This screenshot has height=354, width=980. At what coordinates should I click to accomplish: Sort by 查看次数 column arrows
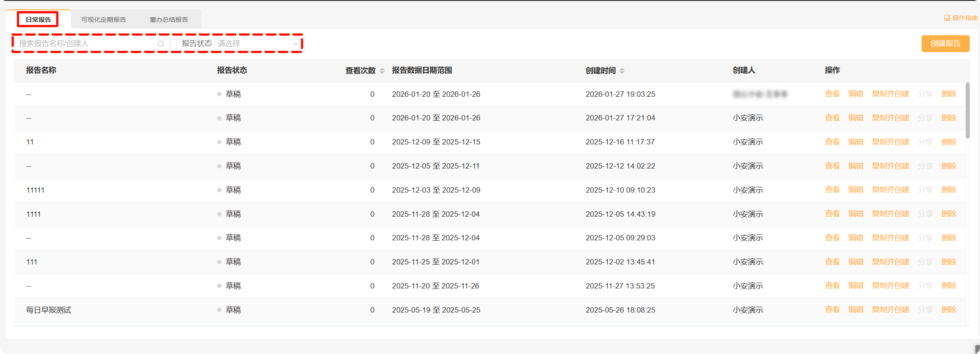tap(382, 71)
